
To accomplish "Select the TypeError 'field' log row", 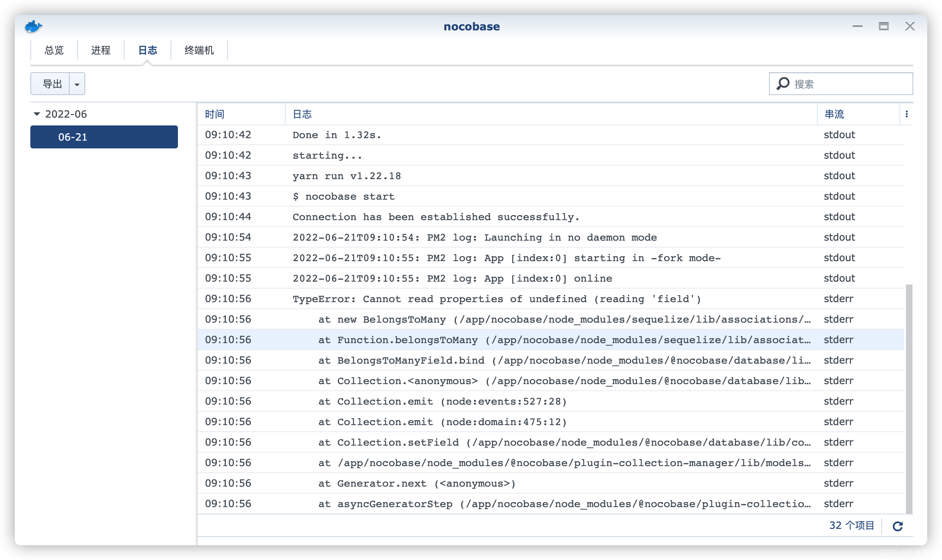I will 551,299.
